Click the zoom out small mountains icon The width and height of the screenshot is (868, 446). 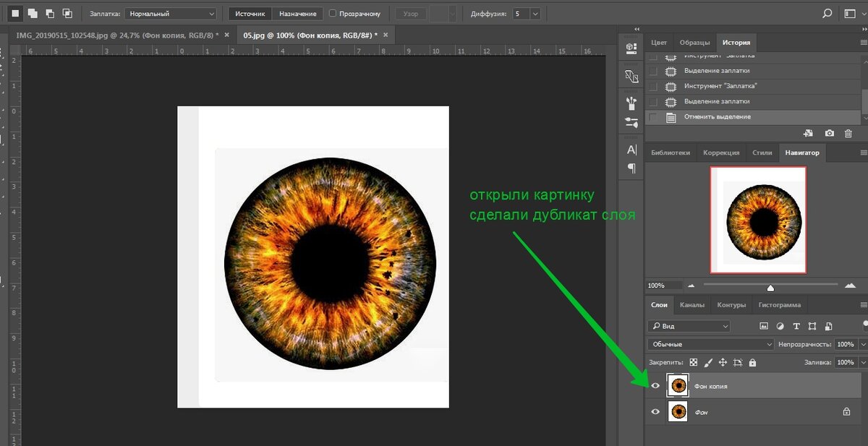pyautogui.click(x=691, y=286)
